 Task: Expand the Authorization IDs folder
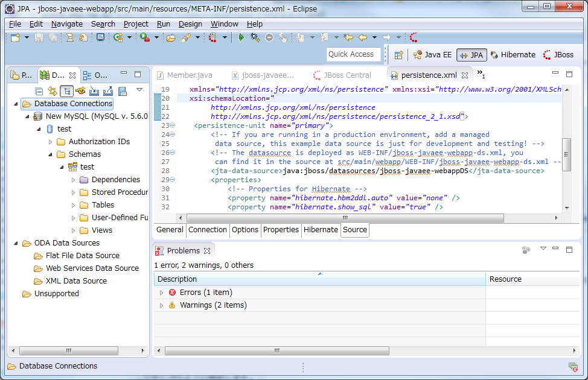click(51, 142)
